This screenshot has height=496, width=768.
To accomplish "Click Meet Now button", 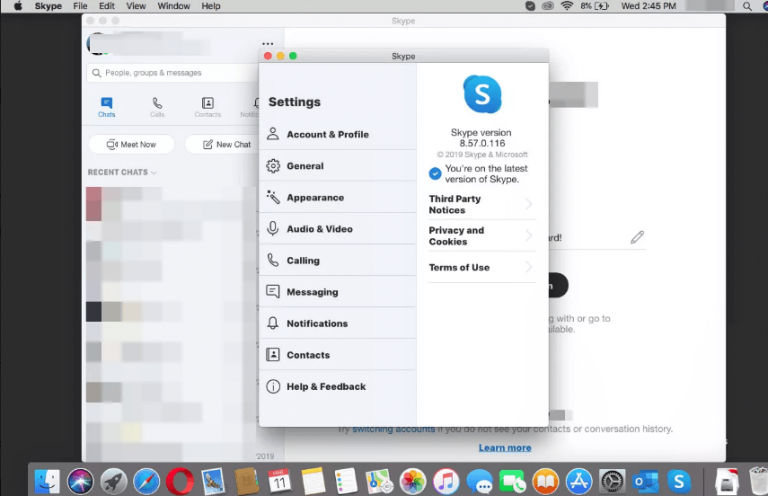I will coord(131,144).
